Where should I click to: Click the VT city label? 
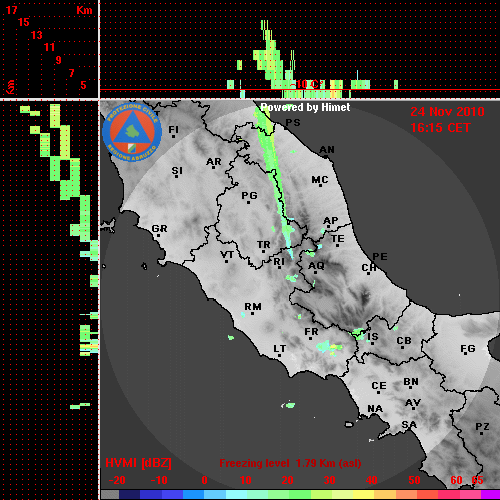tap(227, 255)
